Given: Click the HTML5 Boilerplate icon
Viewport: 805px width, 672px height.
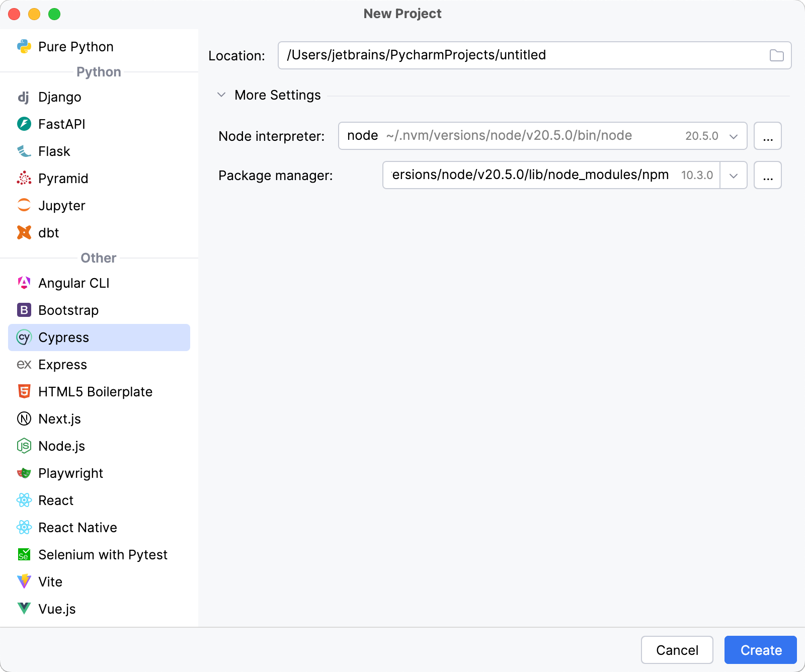Looking at the screenshot, I should 24,391.
